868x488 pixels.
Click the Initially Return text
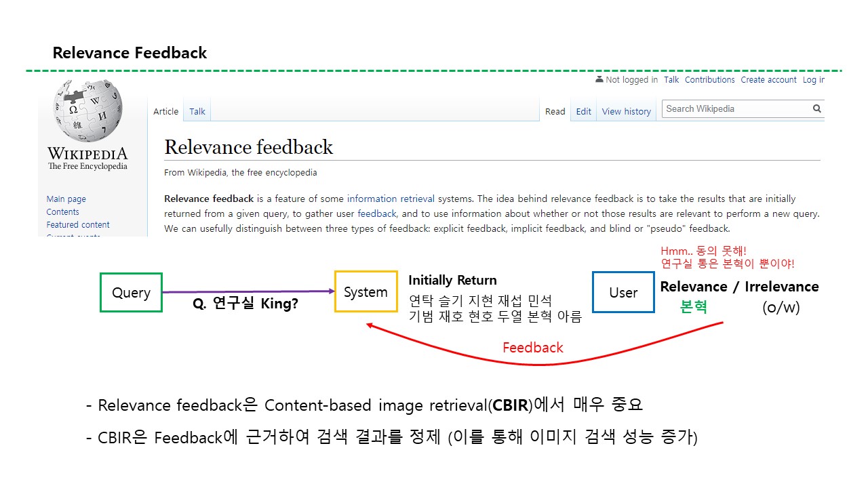point(452,281)
